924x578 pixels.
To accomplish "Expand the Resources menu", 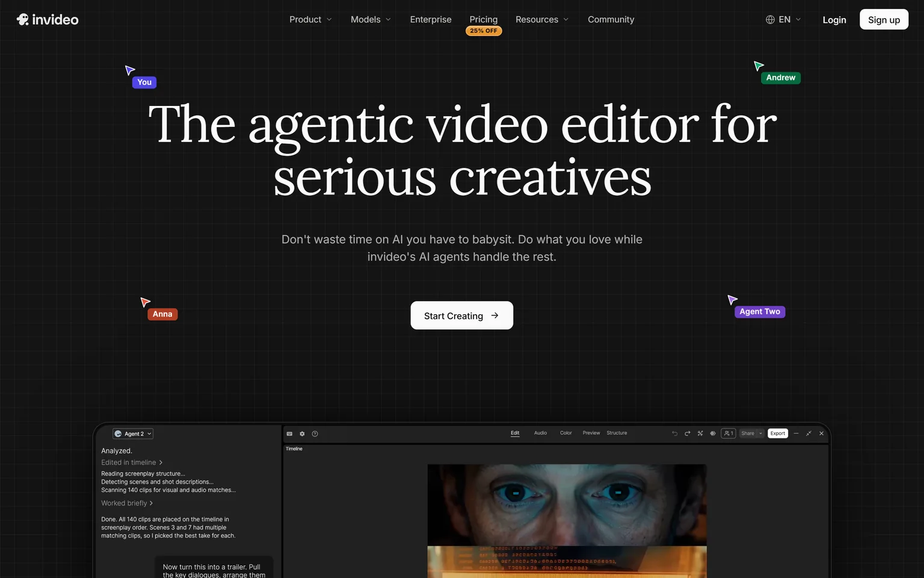I will point(541,19).
